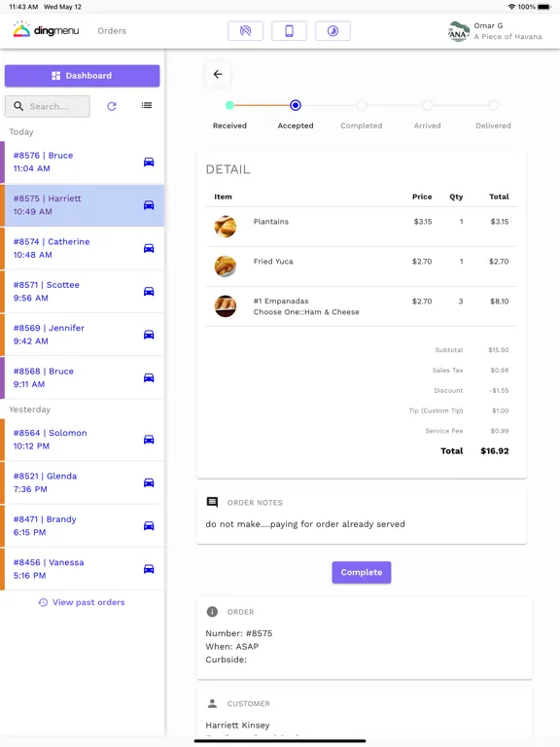Viewport: 560px width, 747px height.
Task: Click the Order info icon
Action: coord(212,612)
